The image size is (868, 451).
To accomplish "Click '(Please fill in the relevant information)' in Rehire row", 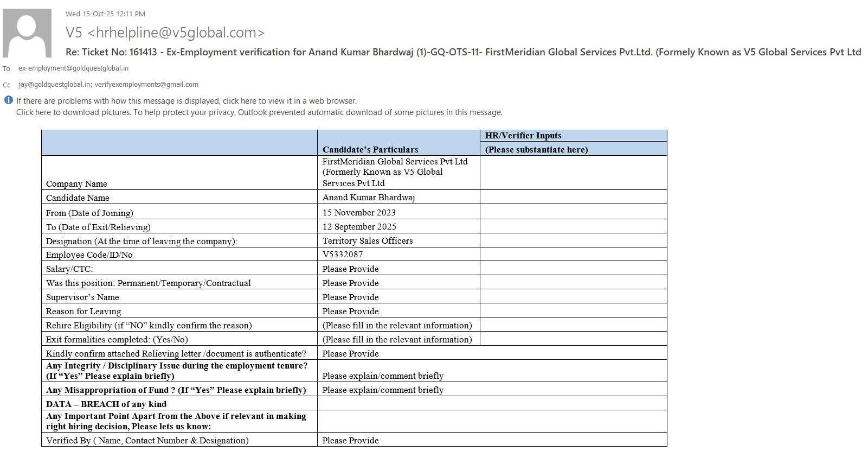I will (x=397, y=326).
